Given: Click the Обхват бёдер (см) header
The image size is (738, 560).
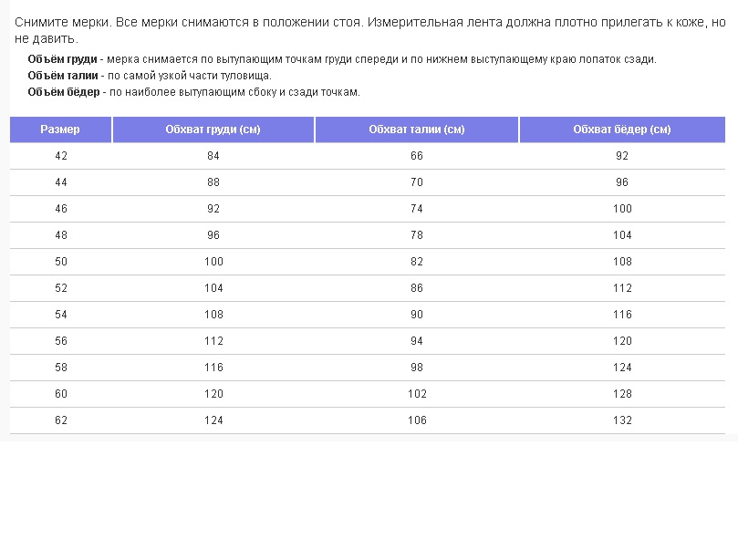Looking at the screenshot, I should click(x=622, y=130).
